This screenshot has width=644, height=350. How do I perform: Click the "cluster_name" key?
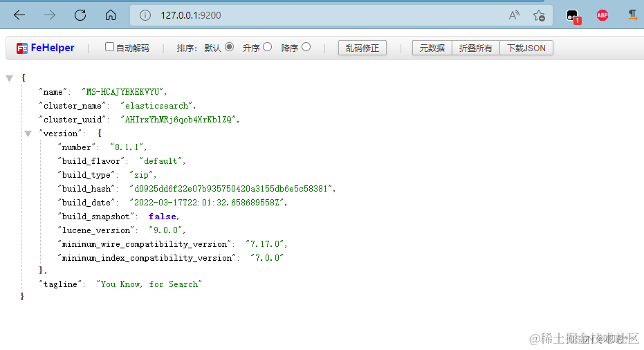coord(73,106)
